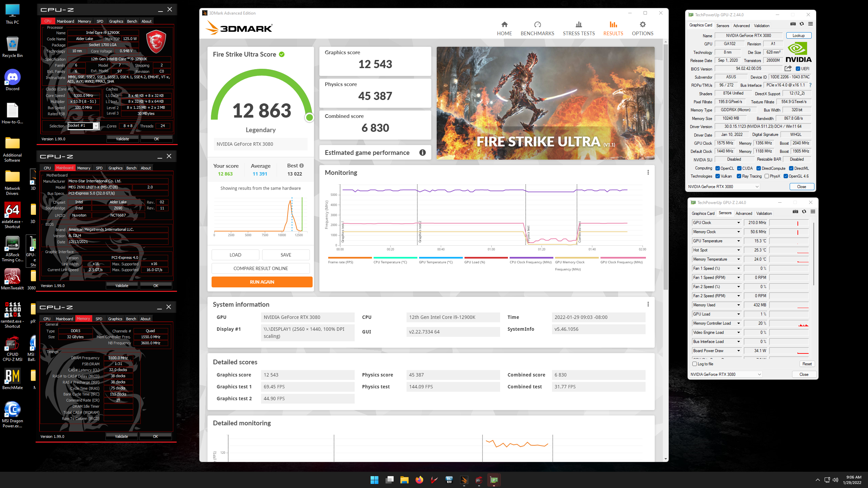The width and height of the screenshot is (868, 488).
Task: Click the LOAD button in 3DMark
Action: click(235, 255)
